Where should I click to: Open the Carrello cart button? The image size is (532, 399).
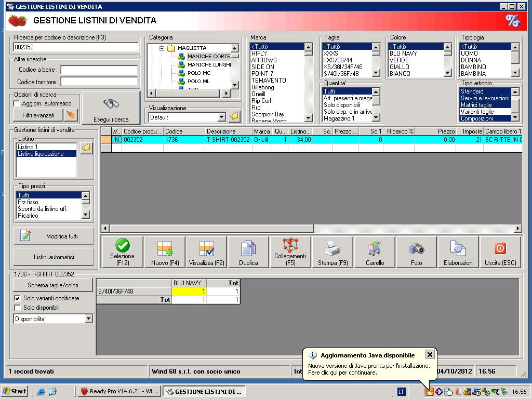tap(375, 252)
